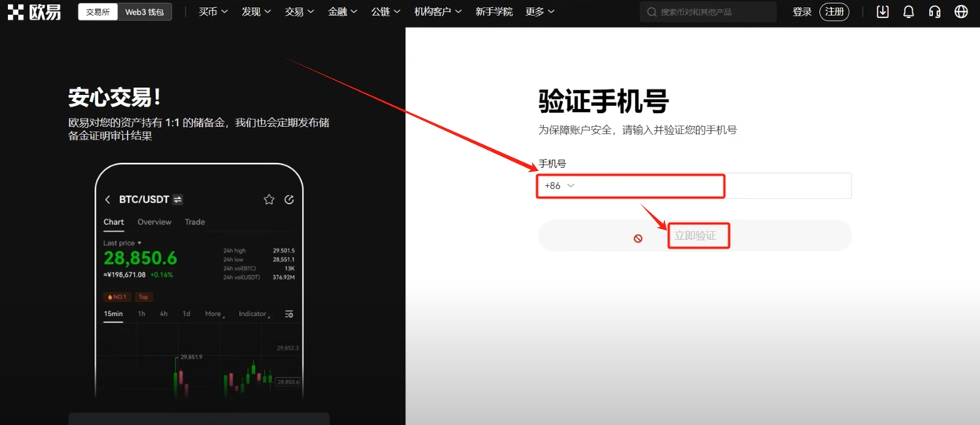Select 4h chart interval
The height and width of the screenshot is (425, 980).
pos(164,314)
